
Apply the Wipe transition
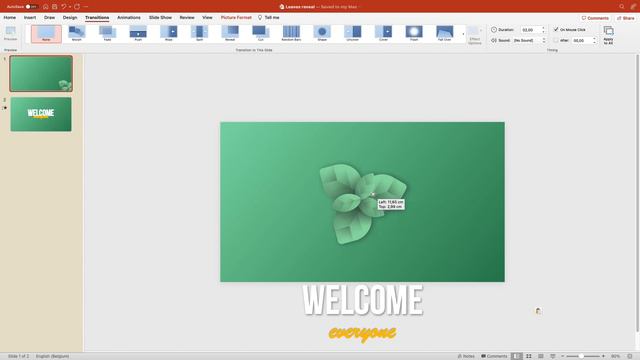169,33
